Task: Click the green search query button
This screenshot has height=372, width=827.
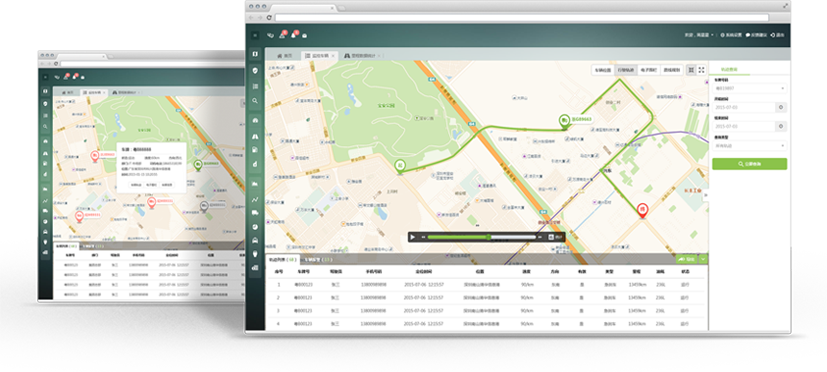Action: (749, 164)
